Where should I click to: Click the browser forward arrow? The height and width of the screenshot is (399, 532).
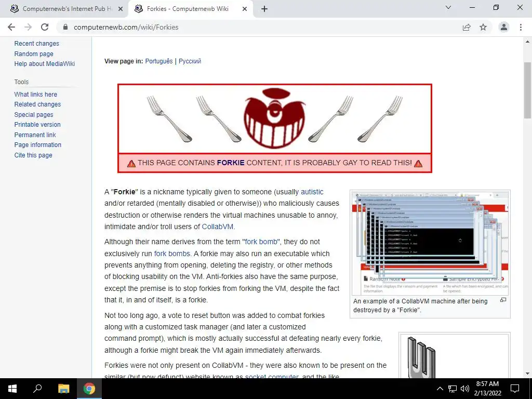click(x=28, y=27)
